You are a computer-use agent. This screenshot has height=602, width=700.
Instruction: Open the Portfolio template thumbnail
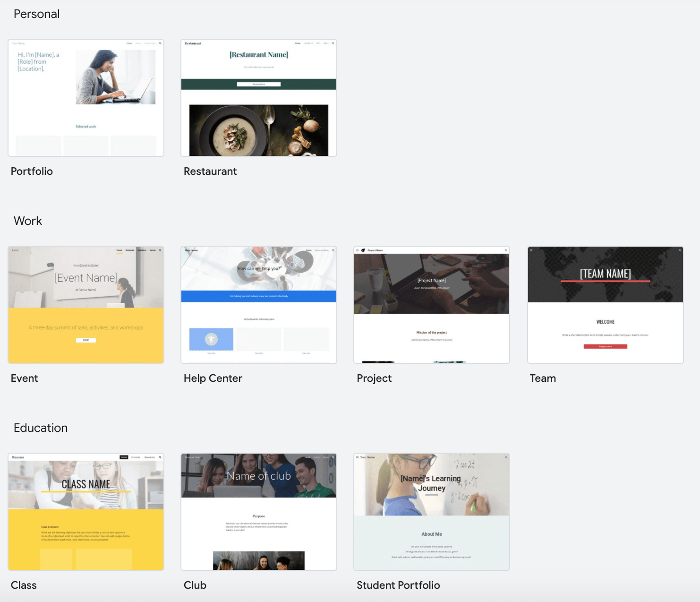coord(86,98)
